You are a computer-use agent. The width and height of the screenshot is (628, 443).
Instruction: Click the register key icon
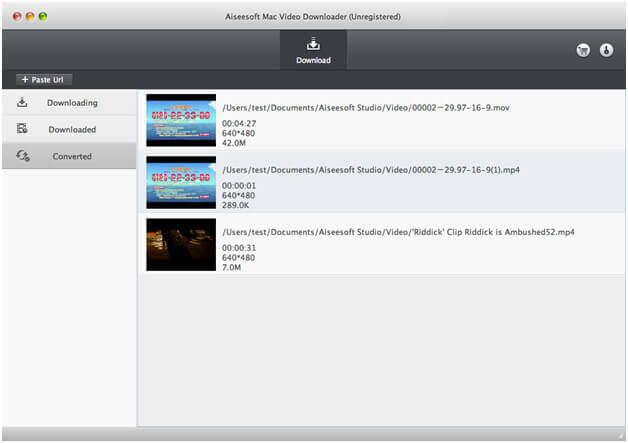tap(606, 50)
